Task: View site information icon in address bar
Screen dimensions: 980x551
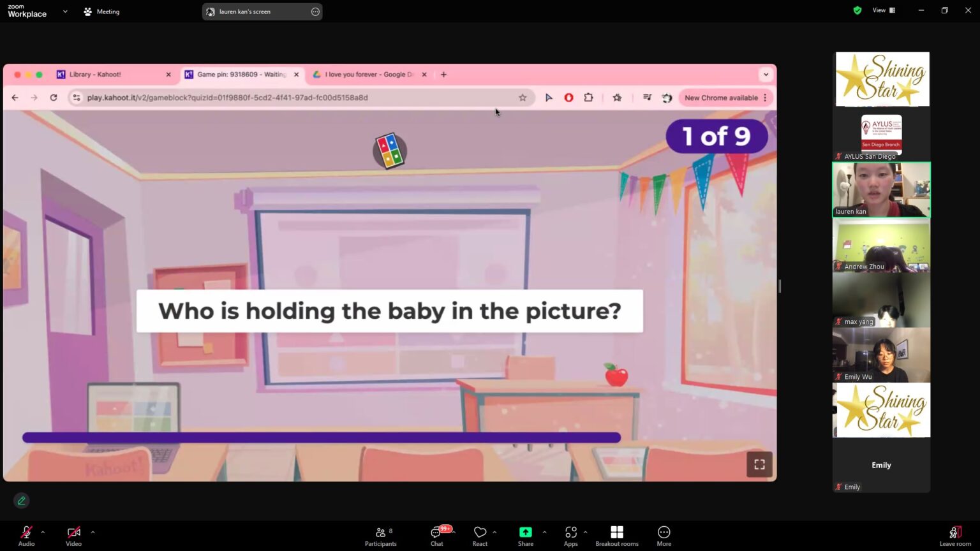Action: pos(77,98)
